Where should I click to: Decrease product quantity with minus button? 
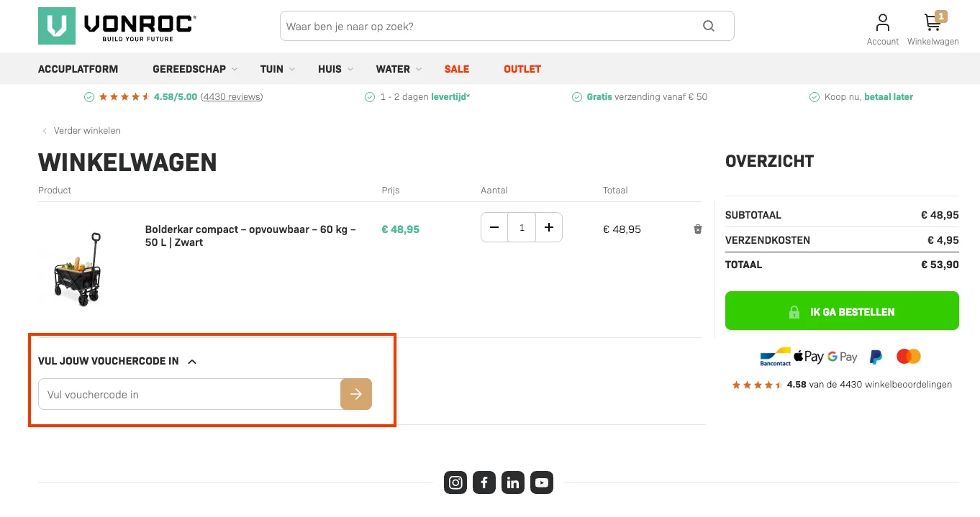coord(494,228)
